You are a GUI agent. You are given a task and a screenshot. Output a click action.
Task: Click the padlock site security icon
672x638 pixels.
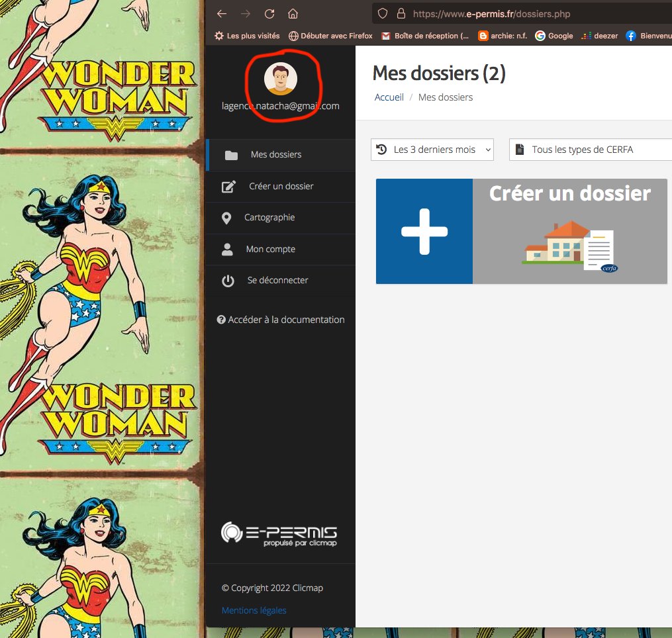401,14
